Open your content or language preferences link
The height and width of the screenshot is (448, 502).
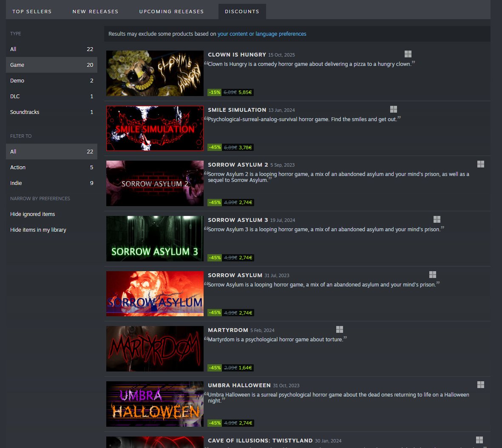pos(262,34)
